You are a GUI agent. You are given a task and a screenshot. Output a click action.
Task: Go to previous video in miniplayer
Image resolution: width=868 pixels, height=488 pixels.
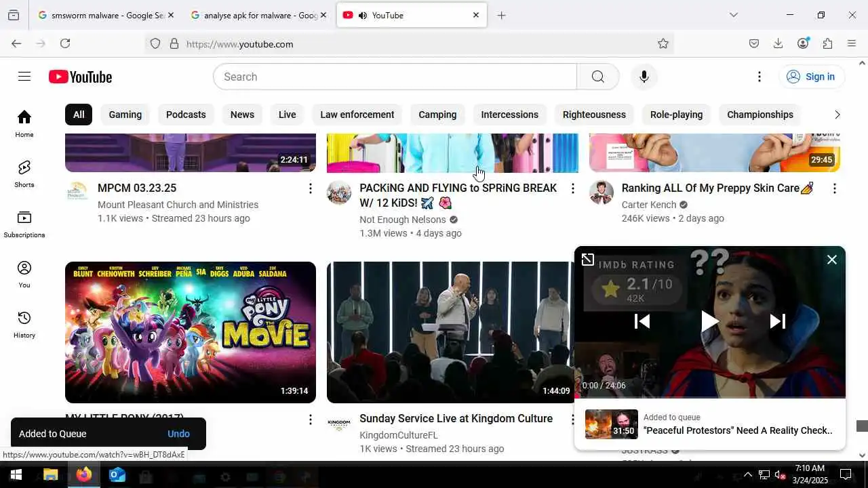pos(642,321)
